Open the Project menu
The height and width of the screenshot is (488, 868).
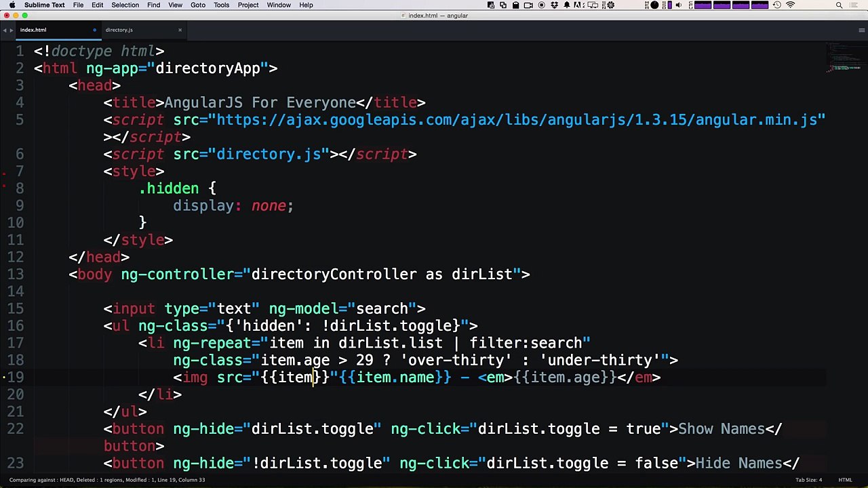(x=248, y=5)
